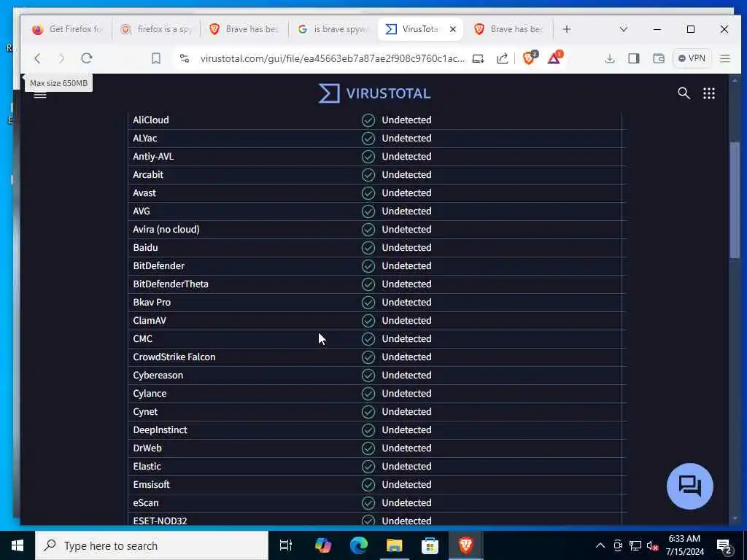Open the downloads icon in toolbar
Viewport: 747px width, 560px height.
point(609,58)
